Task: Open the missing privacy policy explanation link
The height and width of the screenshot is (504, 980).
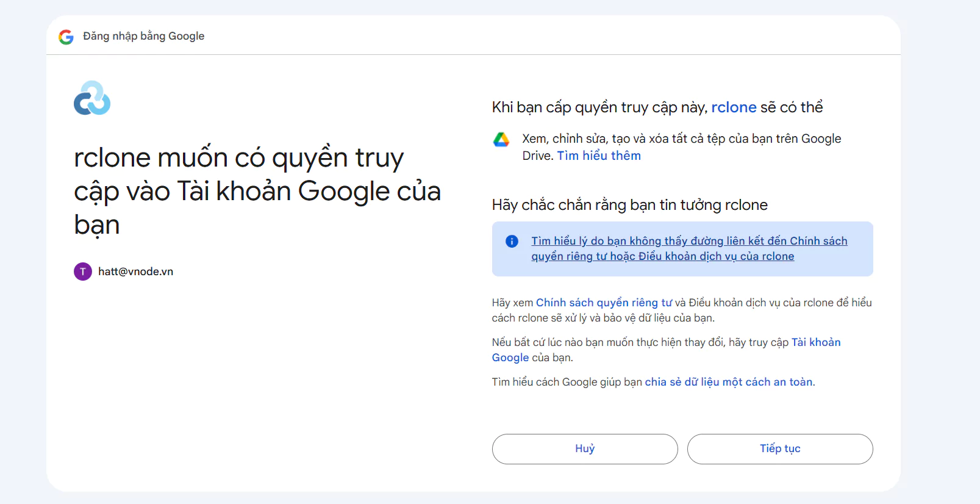Action: (x=689, y=248)
